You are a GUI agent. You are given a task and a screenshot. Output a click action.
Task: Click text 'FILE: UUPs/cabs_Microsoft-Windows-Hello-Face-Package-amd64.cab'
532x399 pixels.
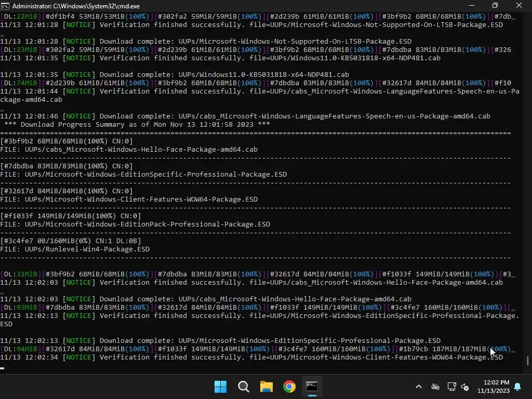[x=129, y=150]
